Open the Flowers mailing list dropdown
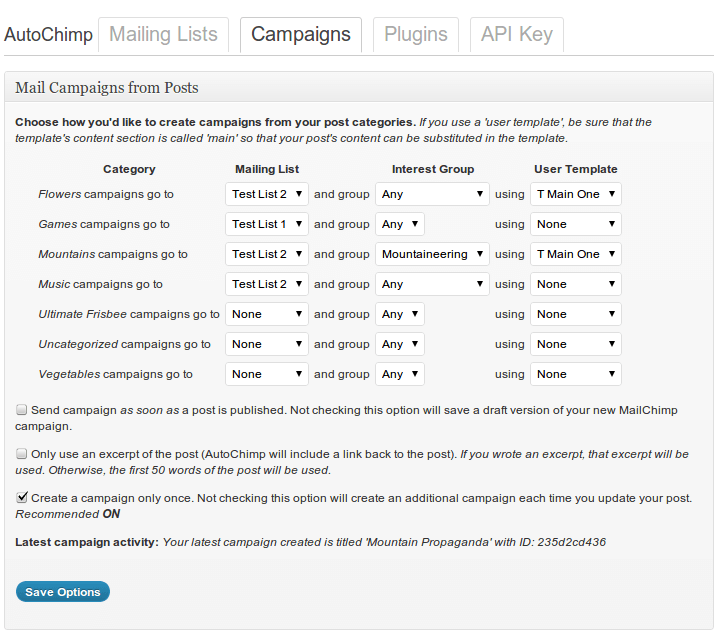The height and width of the screenshot is (635, 722). (x=267, y=194)
